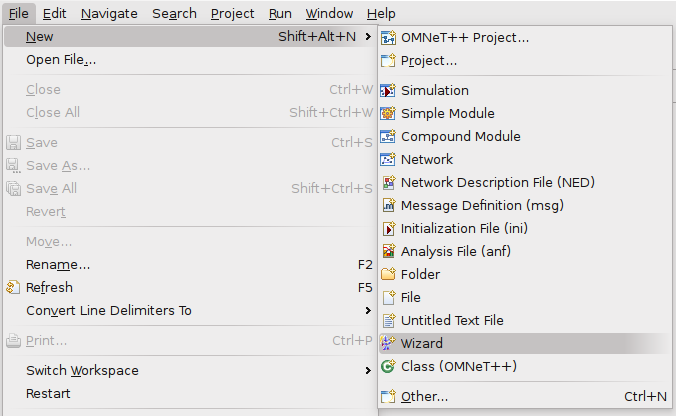Expand the New submenu arrow
The width and height of the screenshot is (676, 416).
click(368, 37)
